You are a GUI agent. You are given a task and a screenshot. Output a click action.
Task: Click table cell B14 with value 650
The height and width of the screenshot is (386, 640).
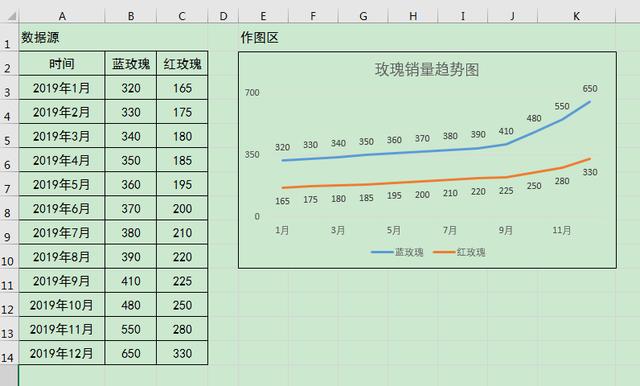[131, 353]
